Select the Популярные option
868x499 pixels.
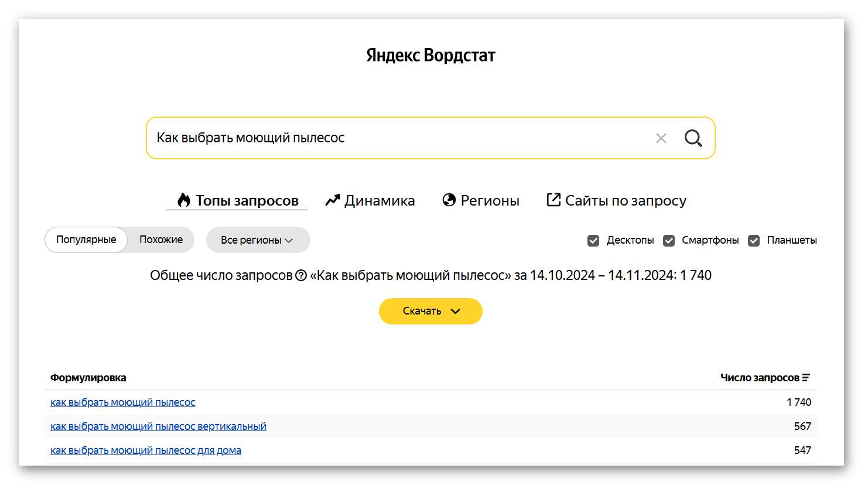coord(86,240)
